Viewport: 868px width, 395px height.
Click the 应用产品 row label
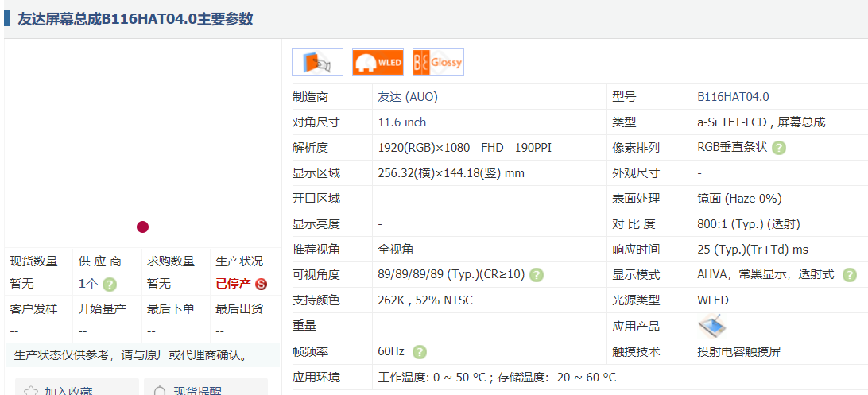636,326
